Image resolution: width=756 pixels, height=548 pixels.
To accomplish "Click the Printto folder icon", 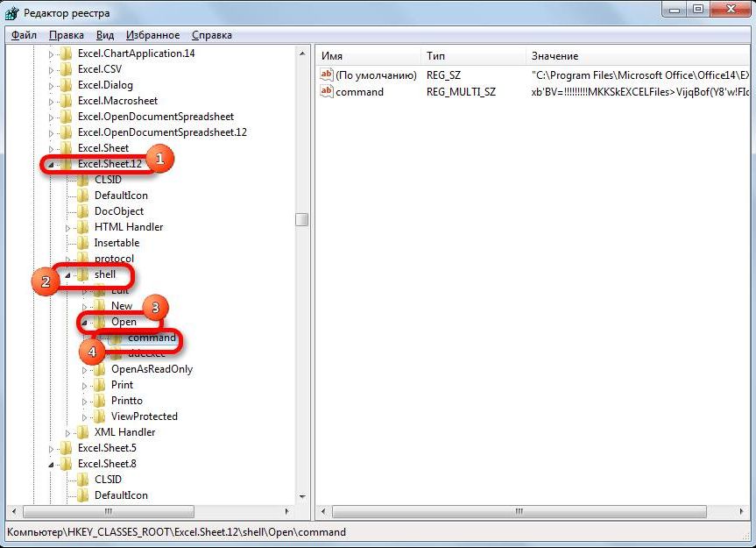I will (100, 401).
